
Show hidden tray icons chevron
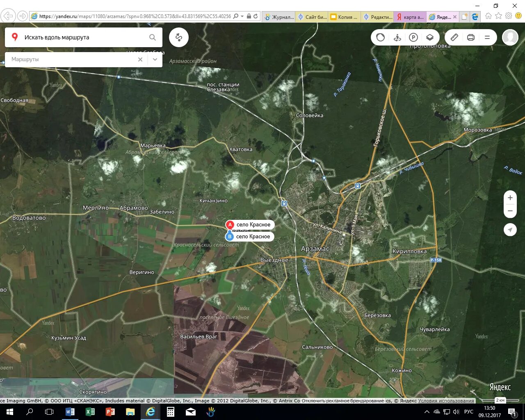(x=427, y=412)
